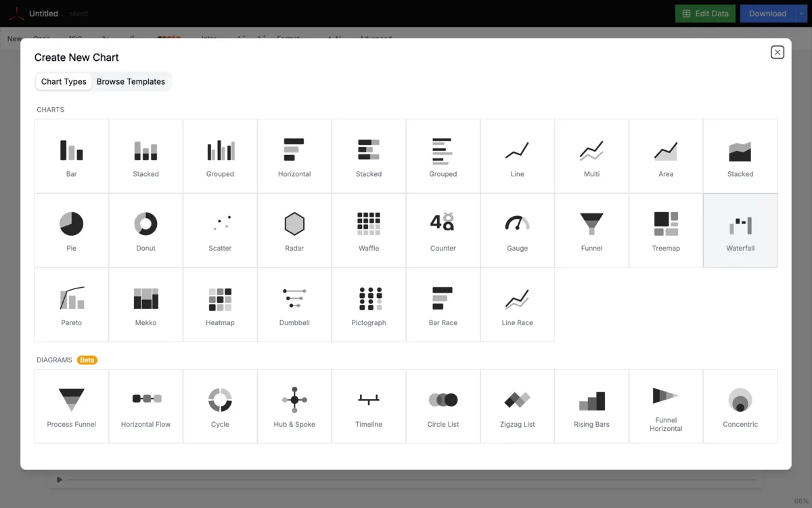
Task: Choose the Funnel Horizontal diagram
Action: pyautogui.click(x=666, y=406)
